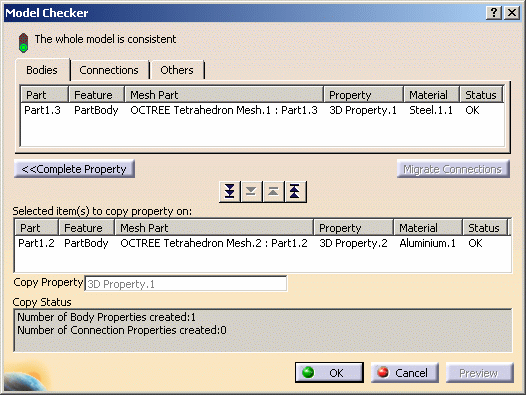Open the help question mark button

coord(494,13)
